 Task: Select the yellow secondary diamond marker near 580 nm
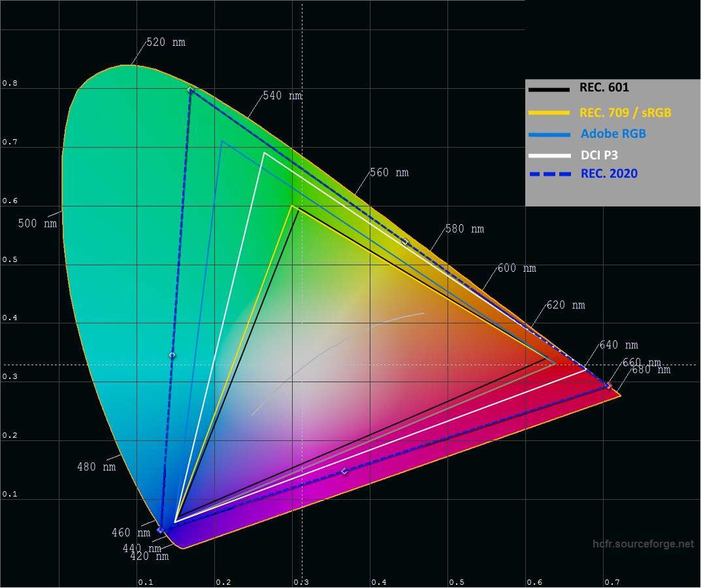pyautogui.click(x=405, y=242)
